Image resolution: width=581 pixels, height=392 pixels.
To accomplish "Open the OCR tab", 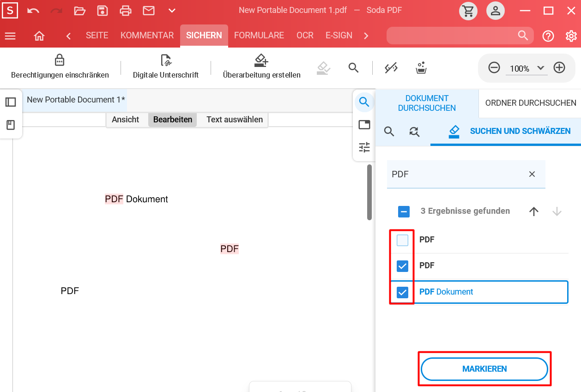I will click(305, 36).
